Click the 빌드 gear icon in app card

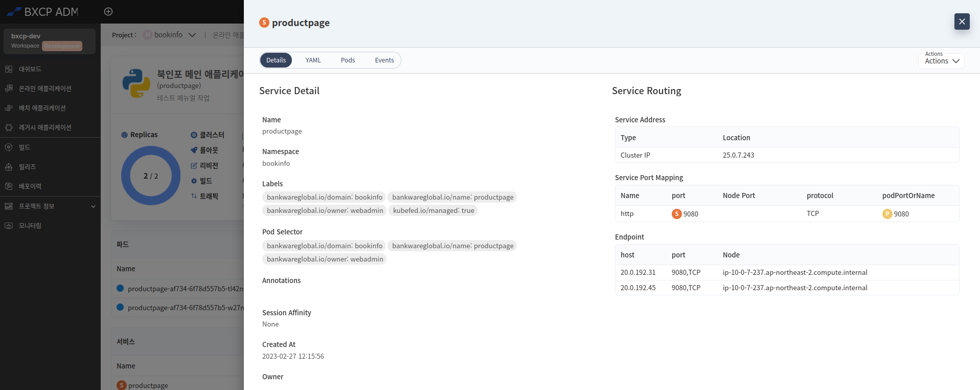click(x=194, y=181)
